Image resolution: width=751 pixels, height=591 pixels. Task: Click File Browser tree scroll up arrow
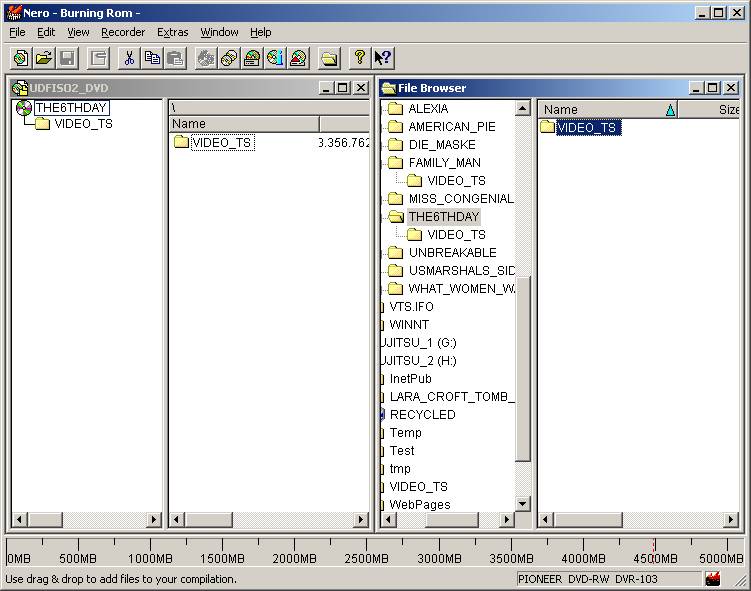click(523, 109)
